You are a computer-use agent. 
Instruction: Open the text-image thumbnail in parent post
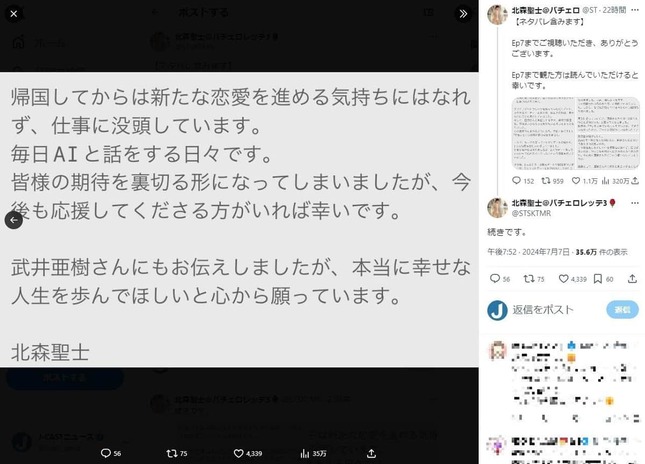tap(575, 133)
